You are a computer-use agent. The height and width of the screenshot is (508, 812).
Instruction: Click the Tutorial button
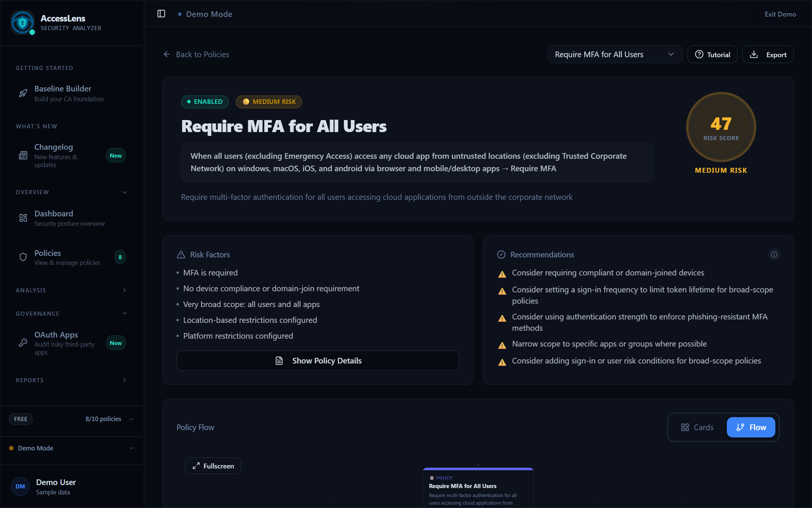coord(712,54)
